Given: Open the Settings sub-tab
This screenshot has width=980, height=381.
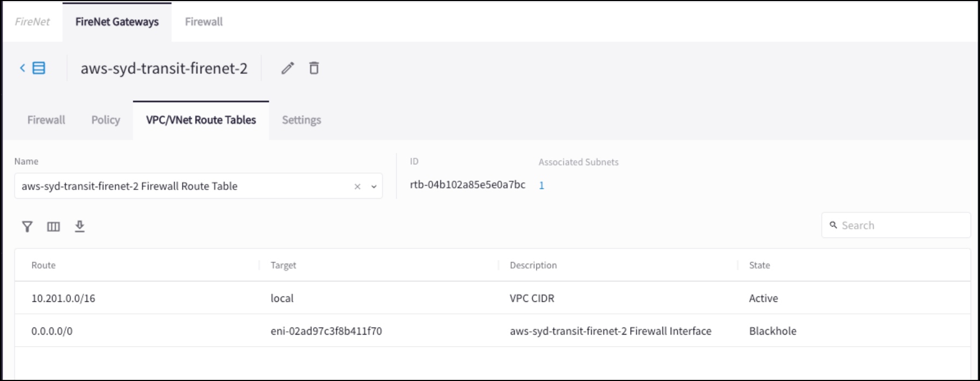Looking at the screenshot, I should [302, 120].
